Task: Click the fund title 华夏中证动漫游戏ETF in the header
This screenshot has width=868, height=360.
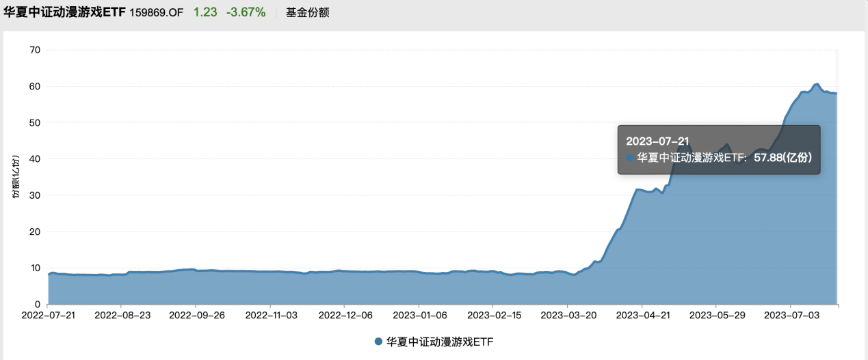Action: click(x=65, y=12)
